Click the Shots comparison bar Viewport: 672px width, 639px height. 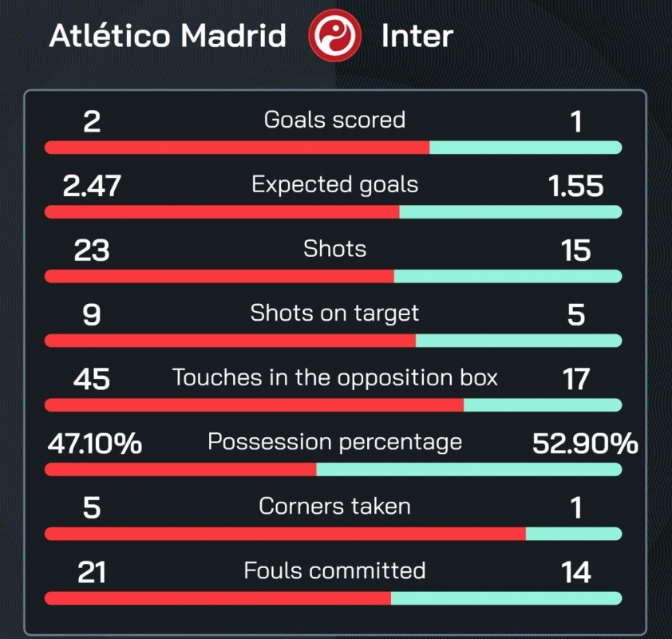pos(333,276)
